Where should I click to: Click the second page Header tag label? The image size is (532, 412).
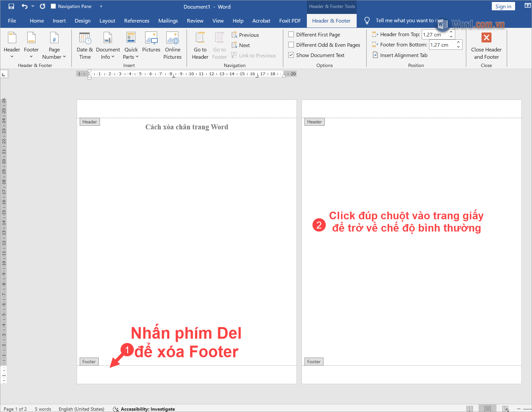click(x=314, y=122)
